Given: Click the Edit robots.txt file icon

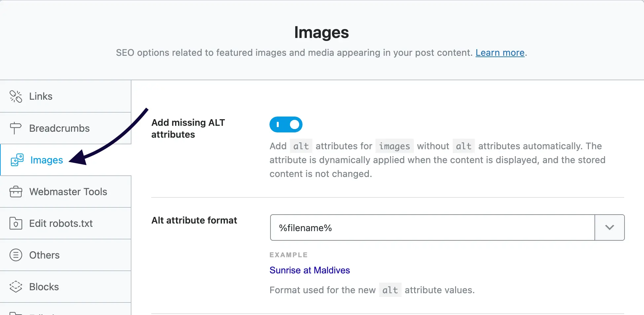Looking at the screenshot, I should (x=16, y=223).
